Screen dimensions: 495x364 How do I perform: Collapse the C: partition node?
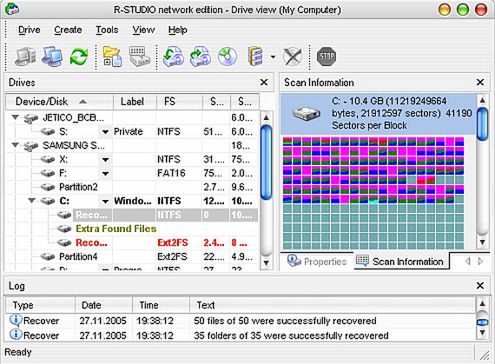coord(32,201)
